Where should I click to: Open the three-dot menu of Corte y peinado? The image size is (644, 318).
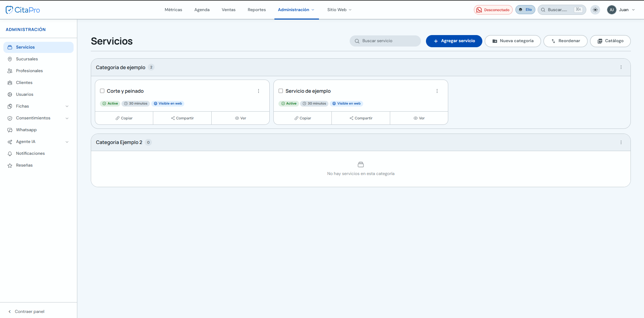click(x=259, y=91)
